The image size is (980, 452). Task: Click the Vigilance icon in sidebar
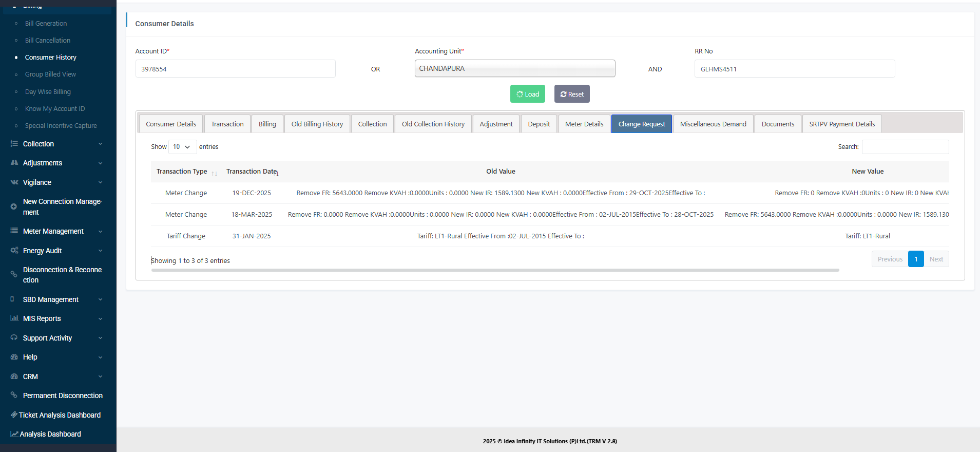(14, 182)
